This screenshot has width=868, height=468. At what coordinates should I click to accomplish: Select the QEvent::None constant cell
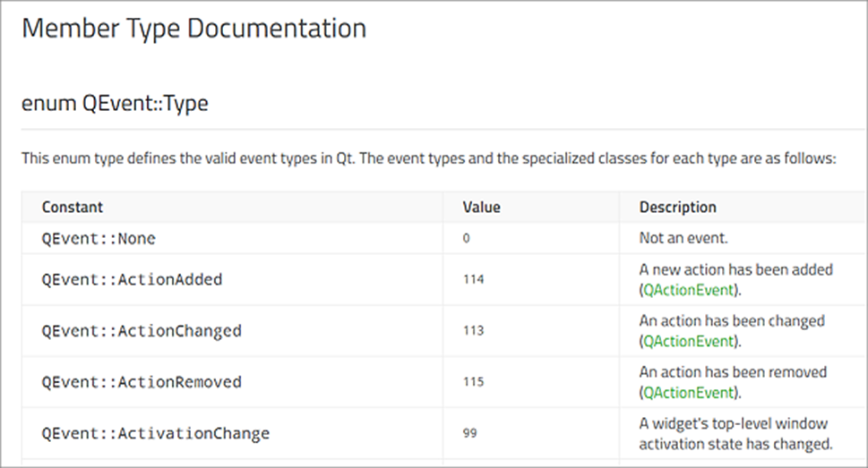98,239
